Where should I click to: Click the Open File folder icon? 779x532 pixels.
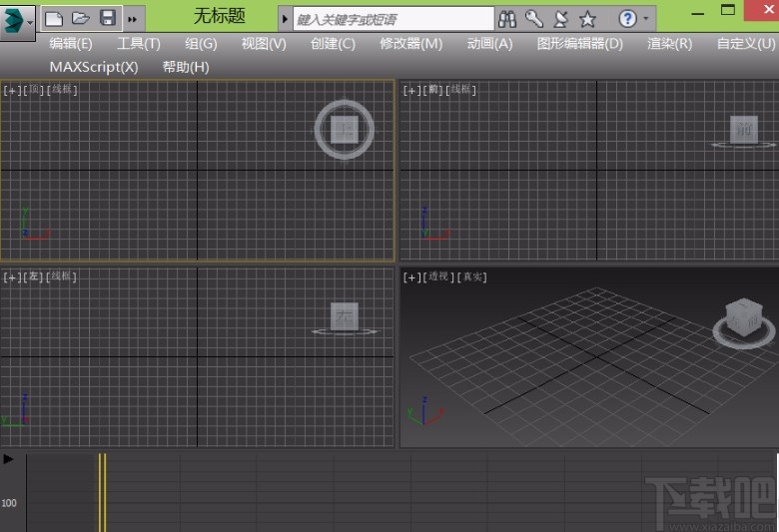click(x=81, y=19)
